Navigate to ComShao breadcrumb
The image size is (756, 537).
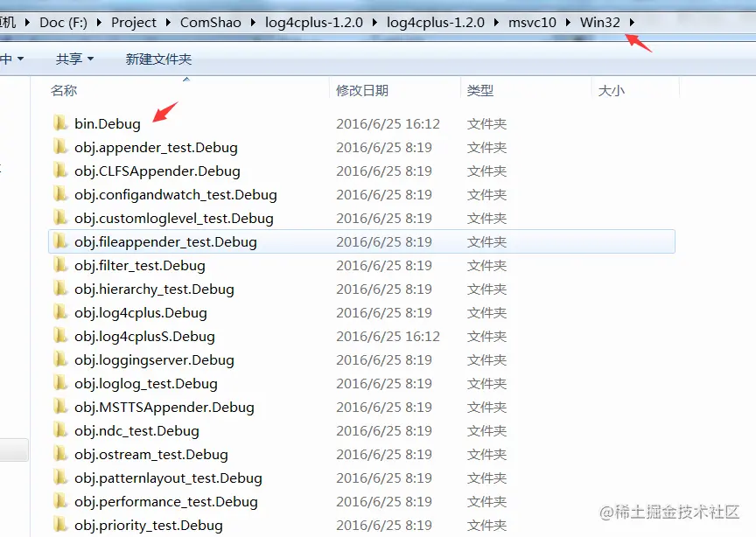[x=211, y=22]
